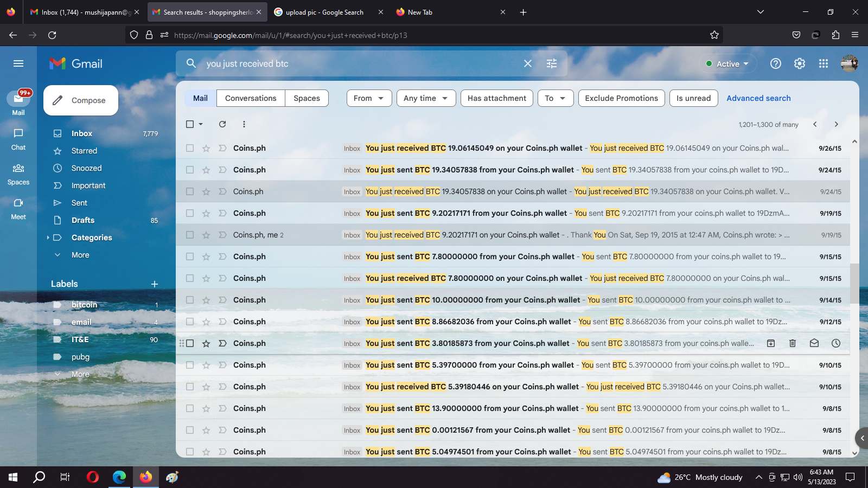This screenshot has width=868, height=488.
Task: Go to older results page arrow
Action: tap(837, 124)
